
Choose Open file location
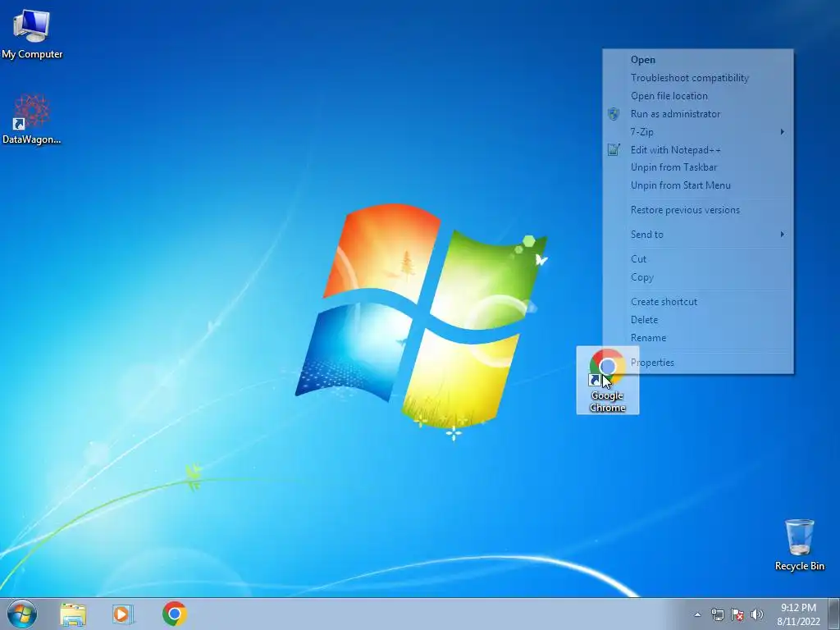click(698, 96)
